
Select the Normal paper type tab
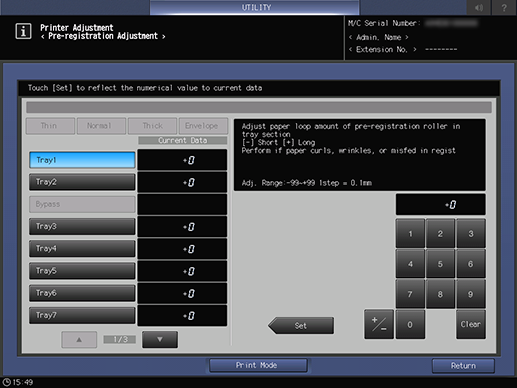click(x=101, y=126)
